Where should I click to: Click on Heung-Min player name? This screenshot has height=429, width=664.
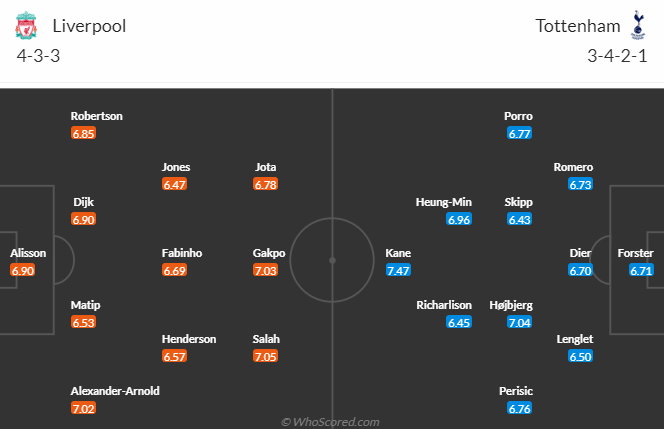[x=443, y=202]
